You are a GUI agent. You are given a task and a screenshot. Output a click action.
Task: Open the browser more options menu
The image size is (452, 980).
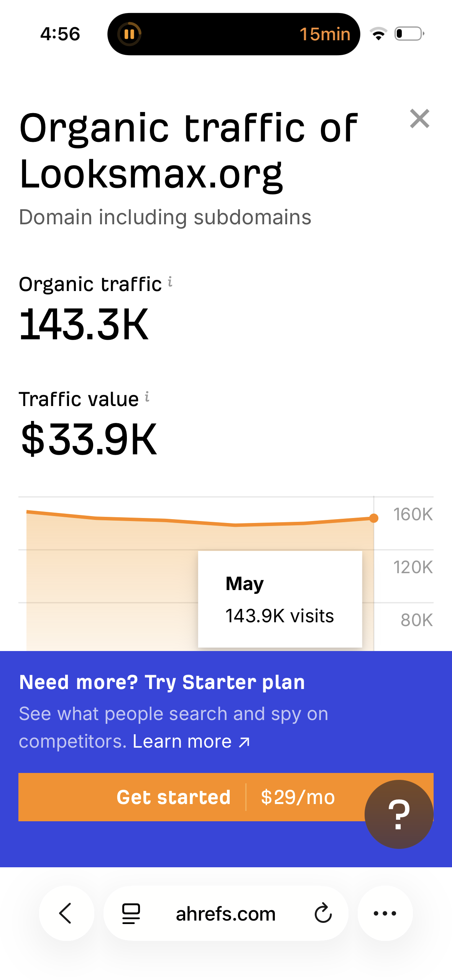pos(385,913)
